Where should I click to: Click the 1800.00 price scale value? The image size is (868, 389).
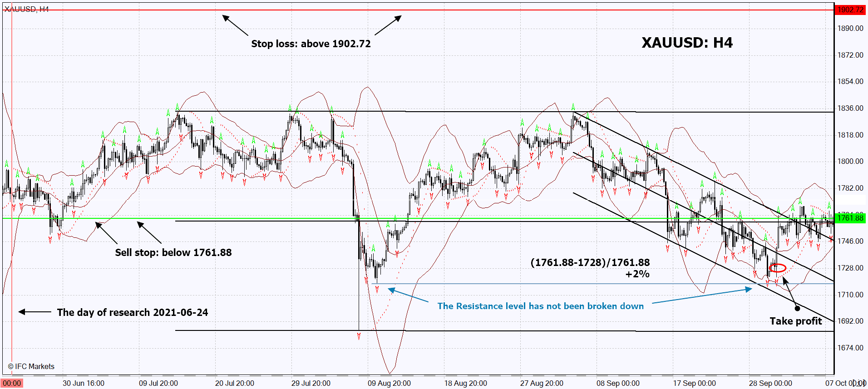tap(850, 161)
